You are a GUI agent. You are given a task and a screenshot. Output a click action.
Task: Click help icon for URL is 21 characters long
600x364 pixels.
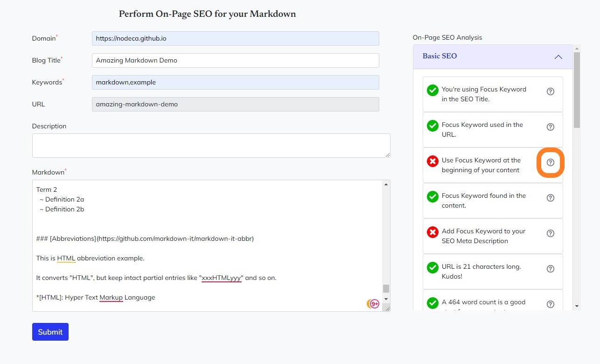click(550, 269)
